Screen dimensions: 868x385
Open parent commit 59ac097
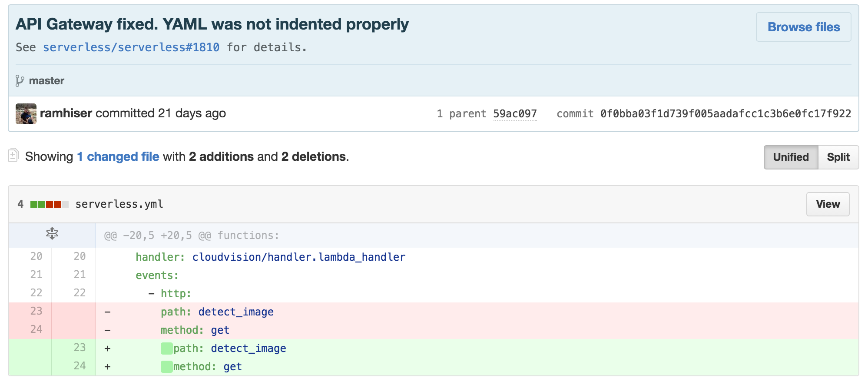click(x=515, y=114)
